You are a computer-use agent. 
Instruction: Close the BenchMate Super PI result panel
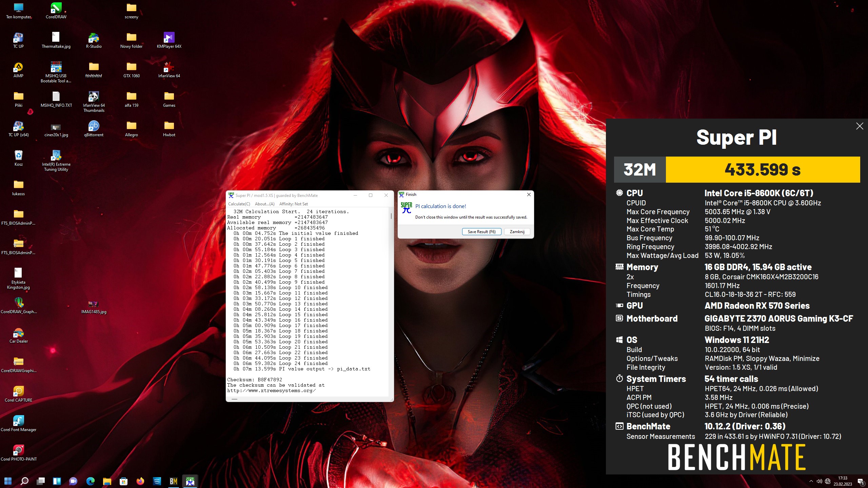860,126
